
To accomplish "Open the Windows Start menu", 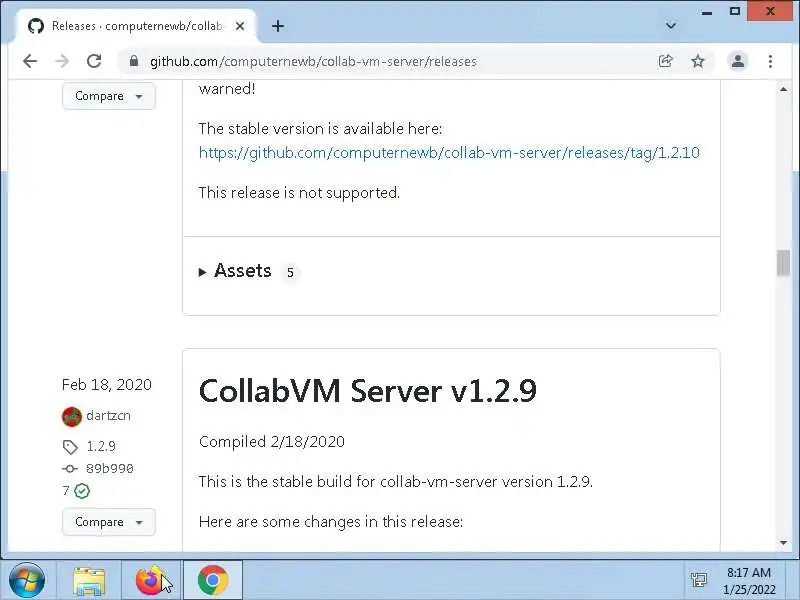I will coord(27,580).
